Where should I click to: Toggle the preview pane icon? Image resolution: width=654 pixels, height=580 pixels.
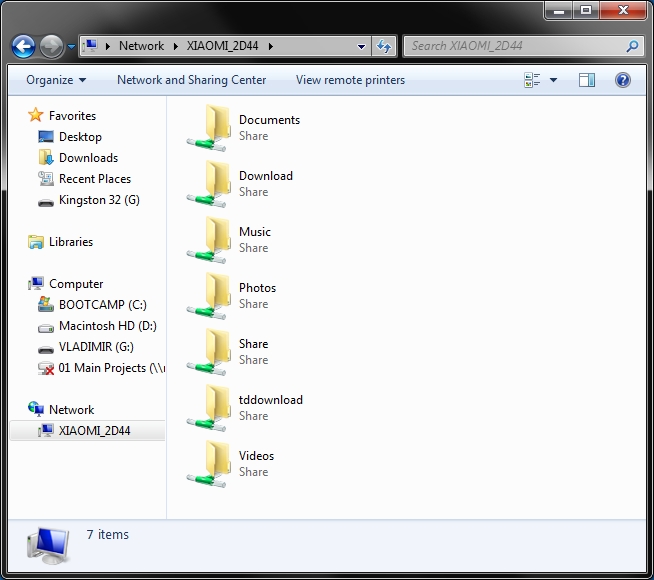tap(586, 80)
